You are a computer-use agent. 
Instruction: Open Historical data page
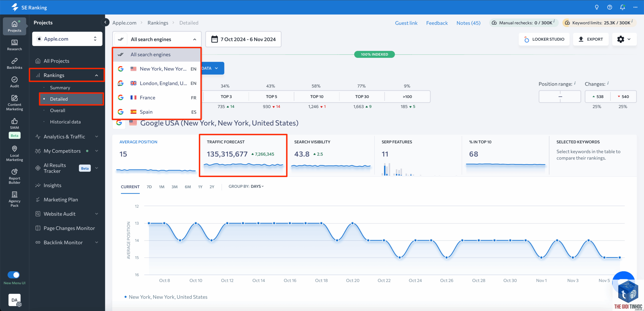coord(65,122)
